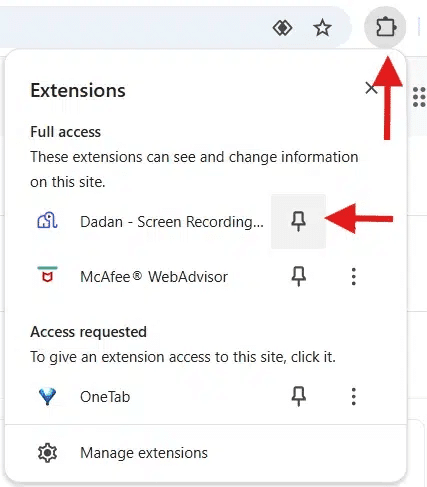
Task: Open McAfee WebAdvisor extension entry
Action: [x=154, y=277]
